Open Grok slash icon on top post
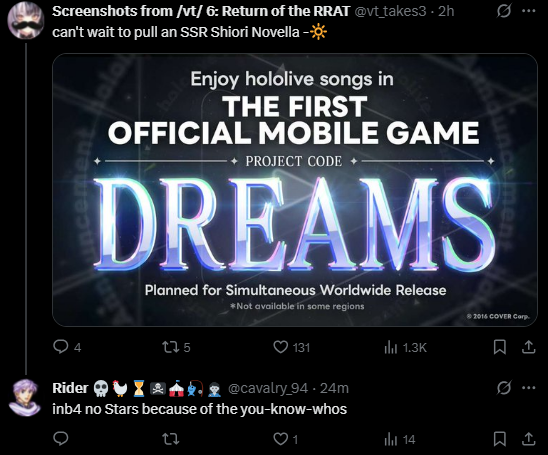 tap(504, 11)
